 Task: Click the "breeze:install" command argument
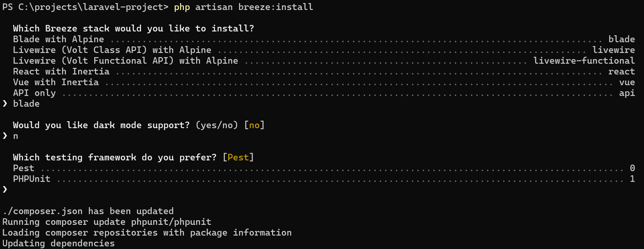point(275,7)
